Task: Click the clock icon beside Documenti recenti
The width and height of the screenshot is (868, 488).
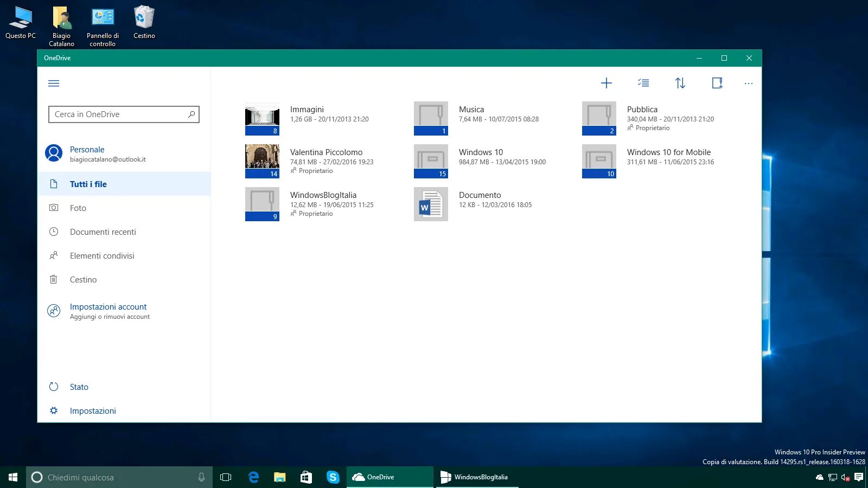Action: coord(54,232)
